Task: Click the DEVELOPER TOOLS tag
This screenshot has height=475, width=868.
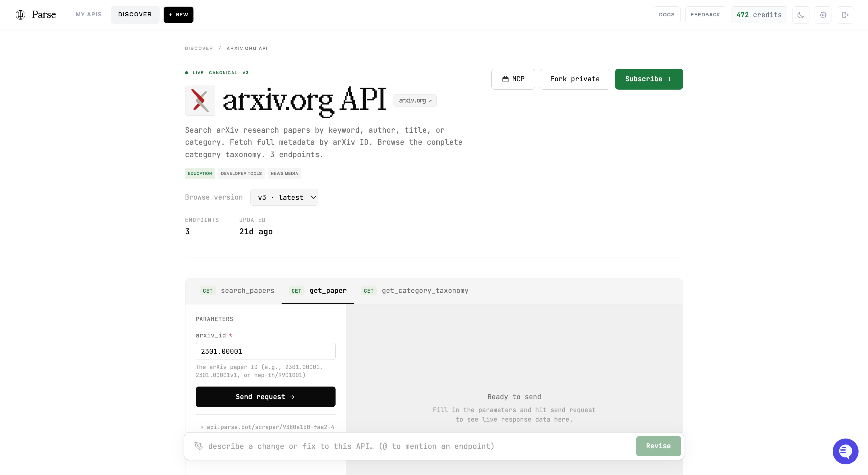Action: pos(241,173)
